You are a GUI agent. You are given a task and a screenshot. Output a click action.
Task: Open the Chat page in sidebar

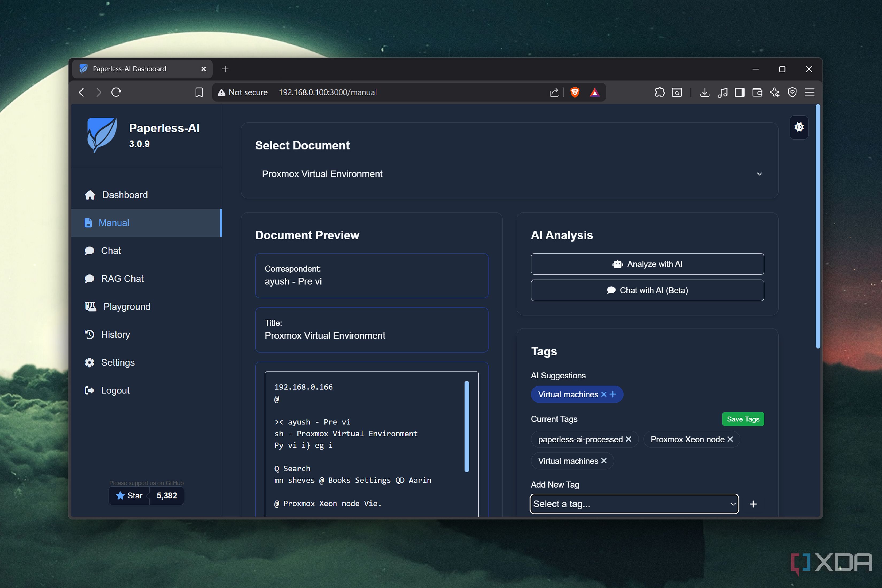[x=146, y=250]
